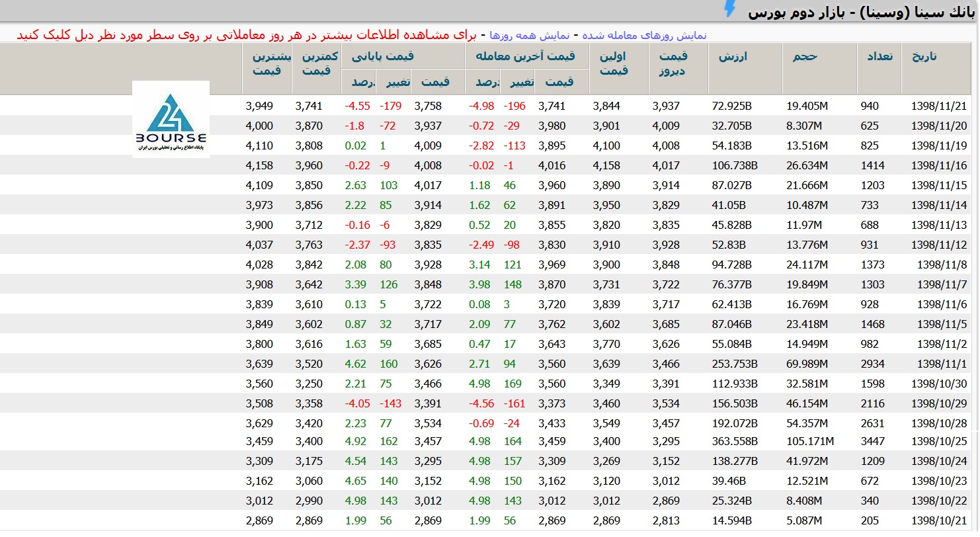Click the 'ارزش' column header
Screen dimensions: 980x537
pyautogui.click(x=733, y=57)
